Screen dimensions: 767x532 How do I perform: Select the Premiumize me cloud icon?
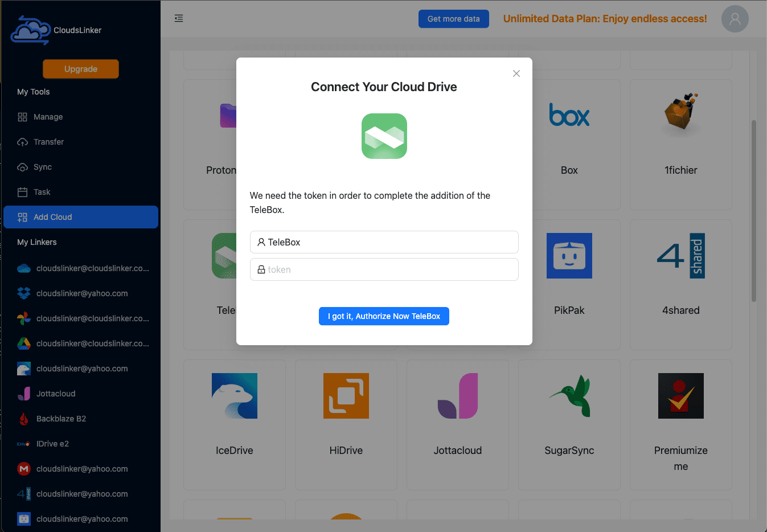(681, 396)
